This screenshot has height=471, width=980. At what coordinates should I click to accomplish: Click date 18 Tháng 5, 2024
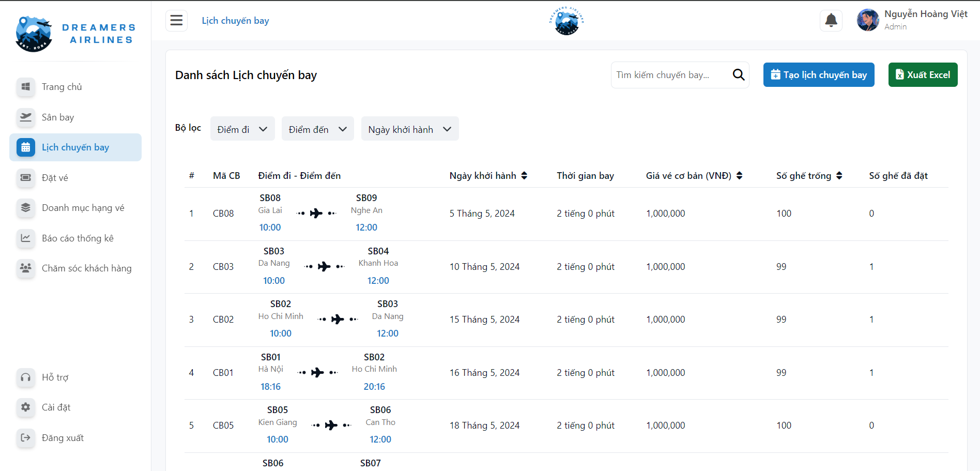click(x=485, y=426)
